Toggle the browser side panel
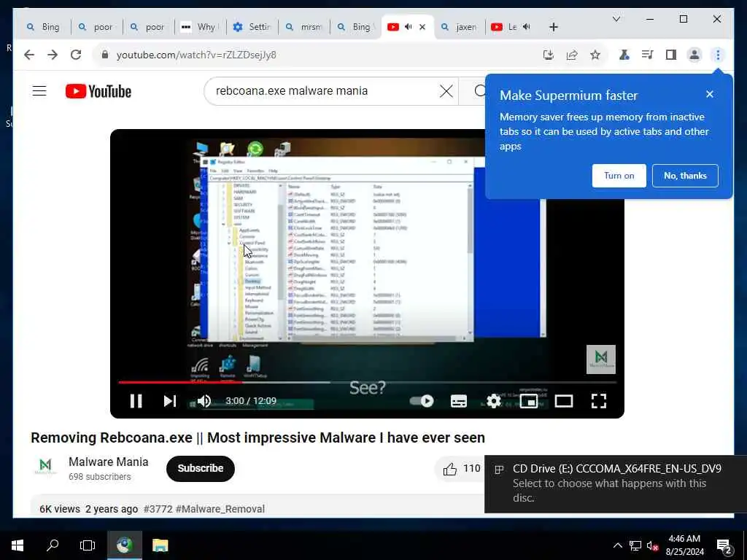The height and width of the screenshot is (560, 747). 671,55
